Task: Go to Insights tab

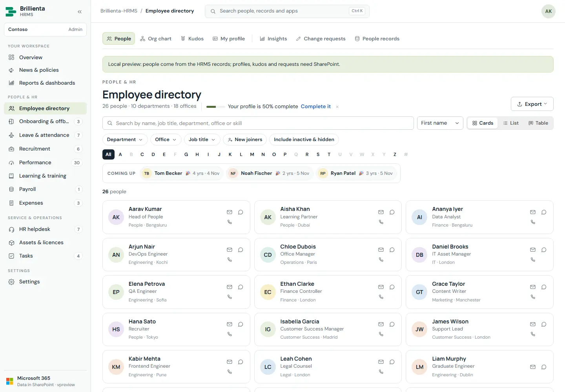Action: click(273, 39)
